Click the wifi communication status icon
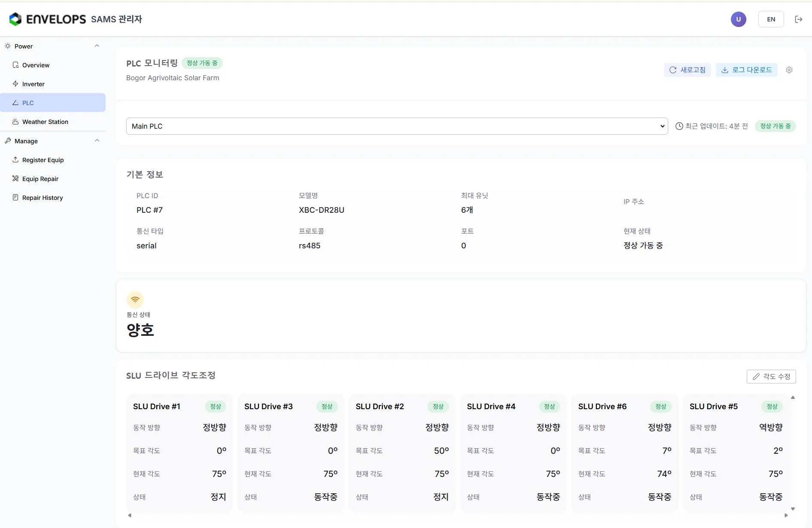This screenshot has height=528, width=812. (x=135, y=300)
